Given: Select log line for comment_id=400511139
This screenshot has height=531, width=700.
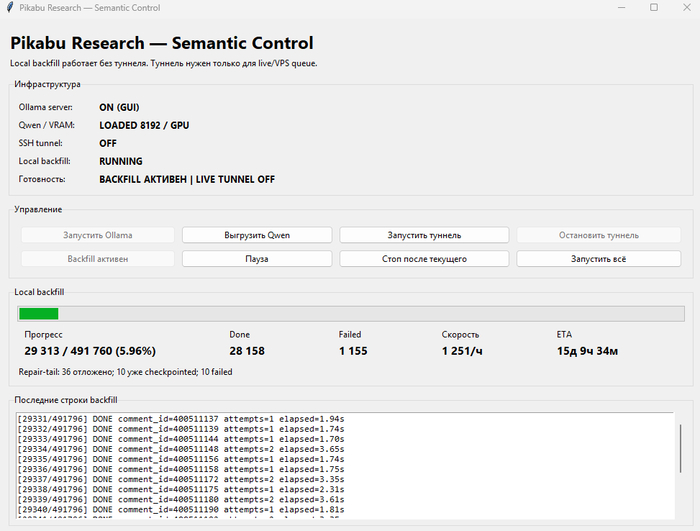Looking at the screenshot, I should tap(181, 429).
